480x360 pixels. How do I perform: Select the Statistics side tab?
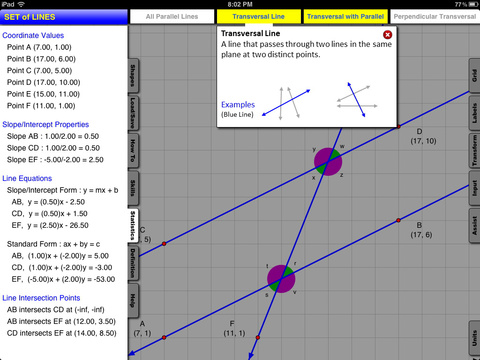pyautogui.click(x=133, y=225)
